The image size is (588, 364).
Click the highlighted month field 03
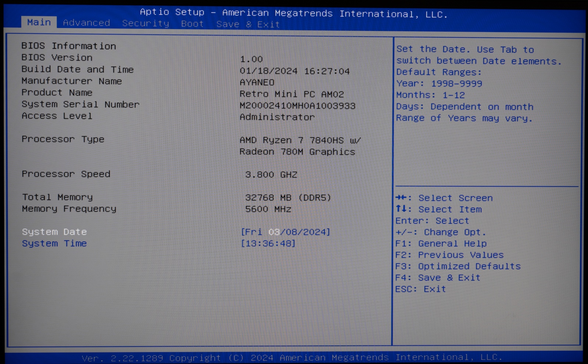274,232
